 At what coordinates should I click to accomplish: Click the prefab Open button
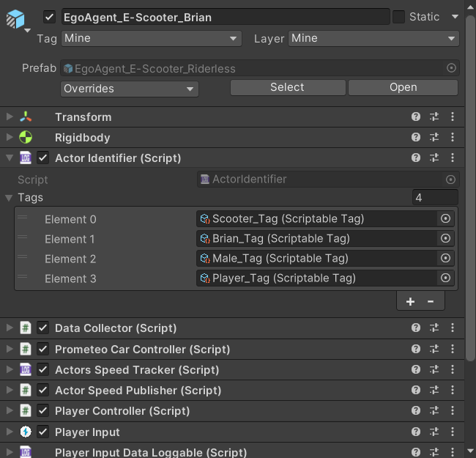404,87
